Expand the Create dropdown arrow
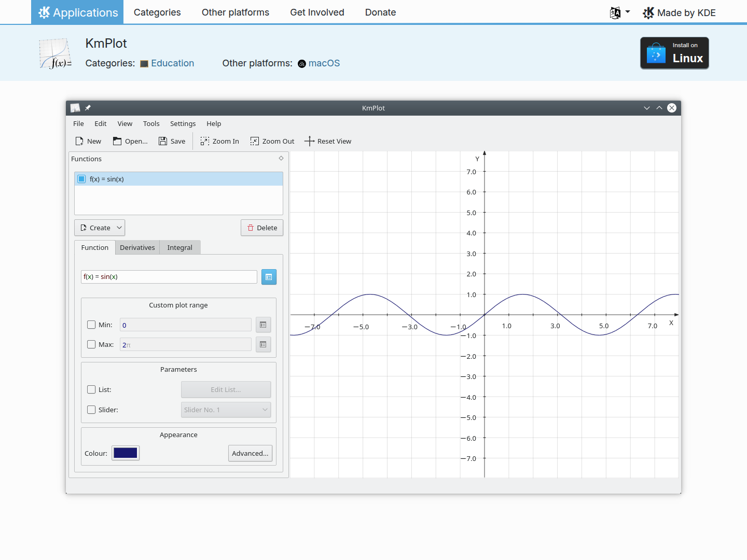Screen dimensions: 747x560 (x=119, y=228)
